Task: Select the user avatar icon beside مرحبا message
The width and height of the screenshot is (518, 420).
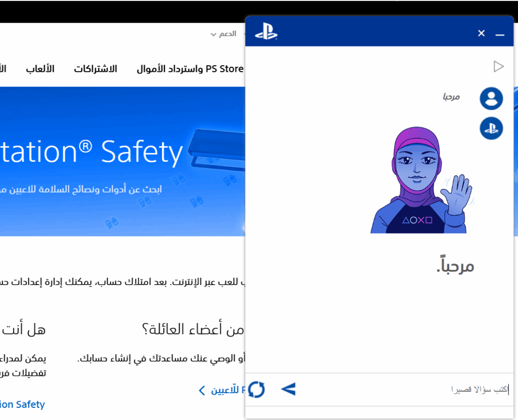Action: pos(491,98)
